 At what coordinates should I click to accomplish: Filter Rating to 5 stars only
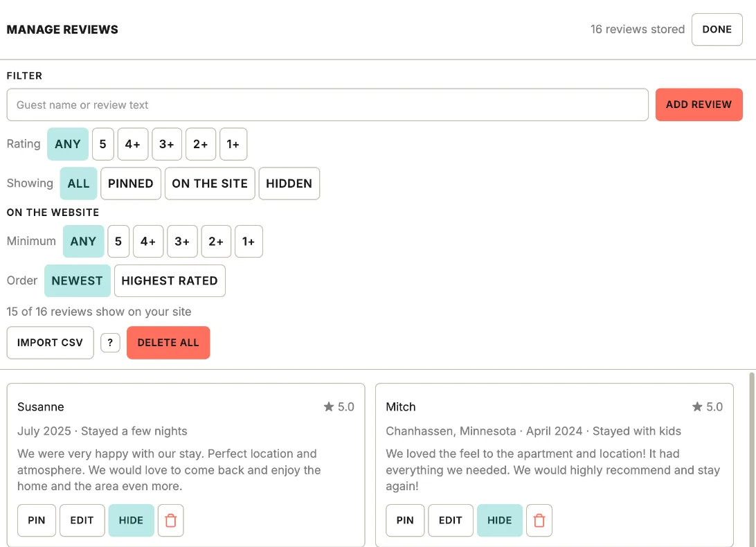click(102, 144)
